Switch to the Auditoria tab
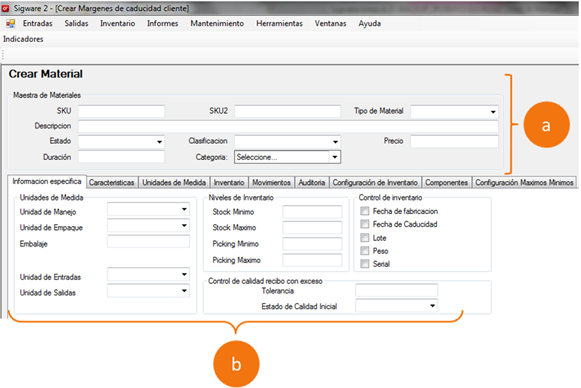 [312, 182]
